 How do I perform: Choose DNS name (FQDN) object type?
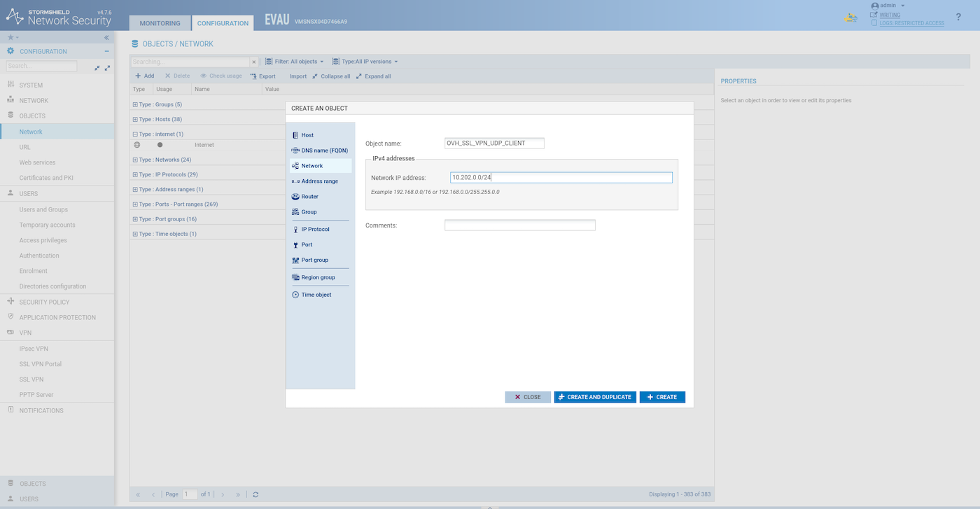point(323,151)
